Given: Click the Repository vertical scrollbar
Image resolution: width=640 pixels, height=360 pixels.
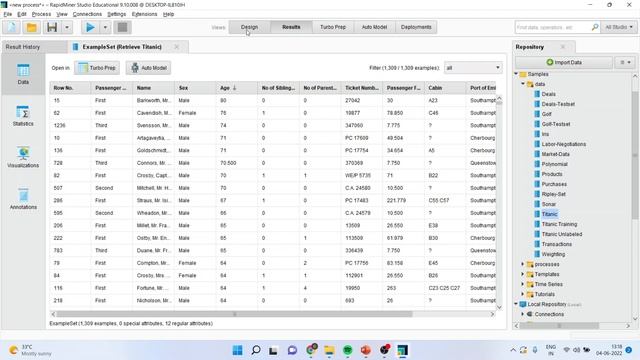Looking at the screenshot, I should click(x=635, y=155).
